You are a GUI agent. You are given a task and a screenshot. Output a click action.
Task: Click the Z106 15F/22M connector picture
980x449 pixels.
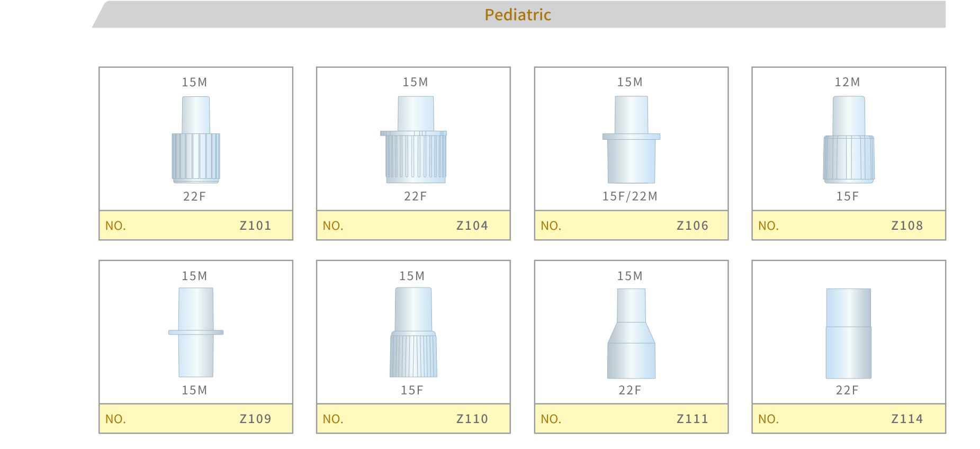(x=631, y=140)
